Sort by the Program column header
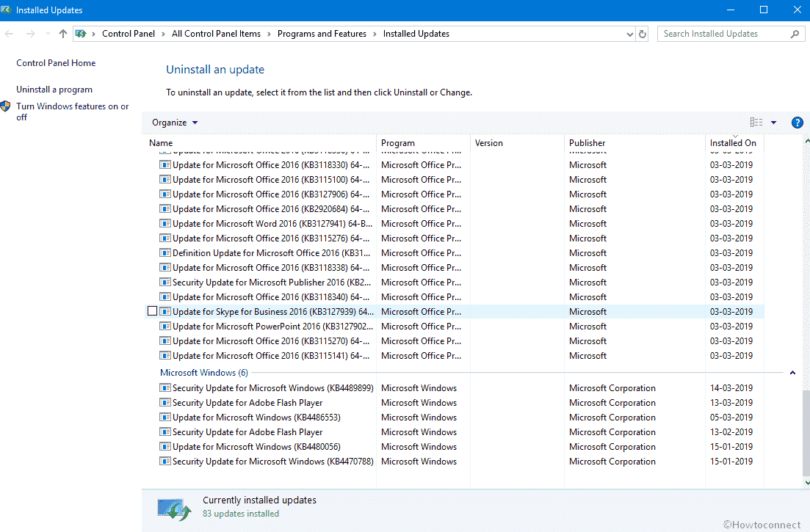 pyautogui.click(x=423, y=143)
